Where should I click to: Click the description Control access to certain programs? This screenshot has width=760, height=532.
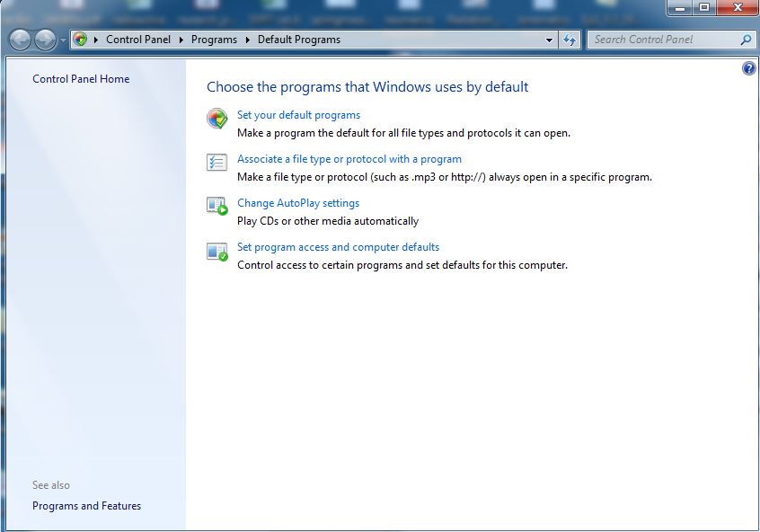(x=402, y=265)
